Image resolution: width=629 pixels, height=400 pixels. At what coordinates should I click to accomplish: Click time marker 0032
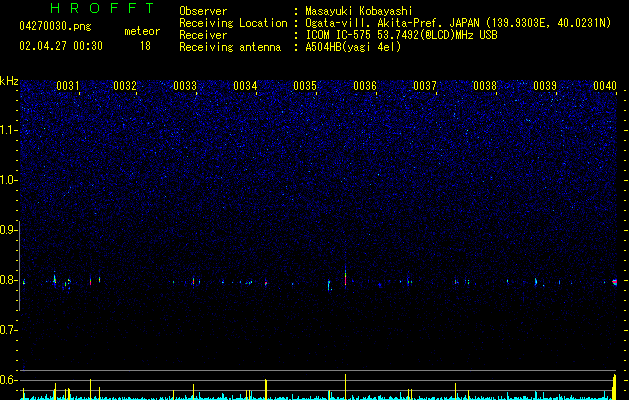pyautogui.click(x=125, y=86)
